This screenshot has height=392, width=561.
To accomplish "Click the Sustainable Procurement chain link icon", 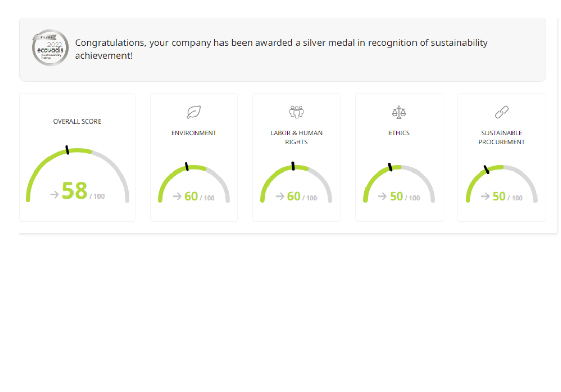I will pos(502,112).
